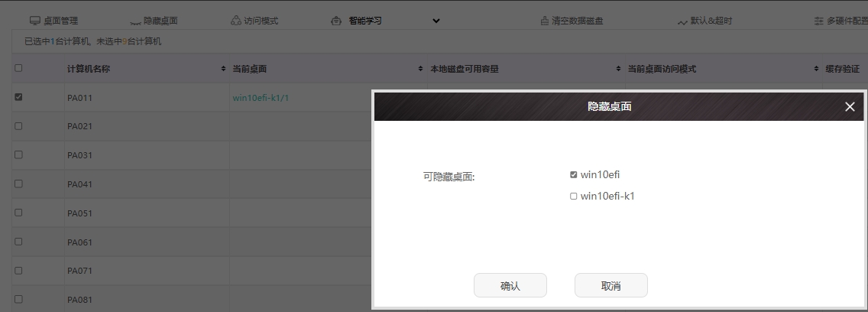
Task: Sort by 当前桌面访问模式 column arrows
Action: [x=816, y=69]
